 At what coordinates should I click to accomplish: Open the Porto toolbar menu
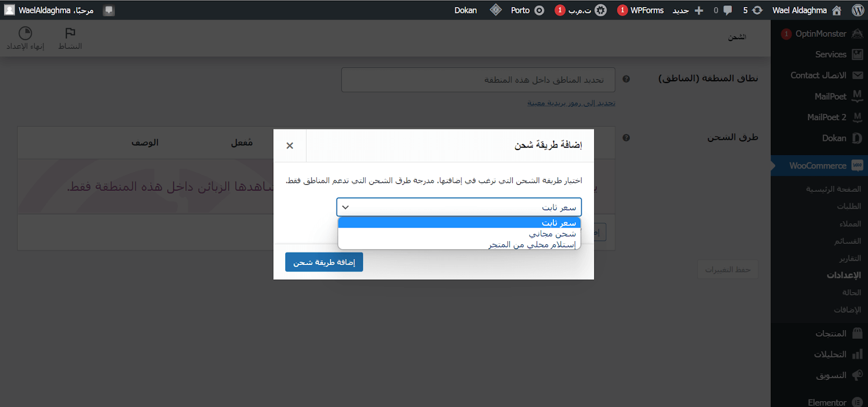point(520,10)
